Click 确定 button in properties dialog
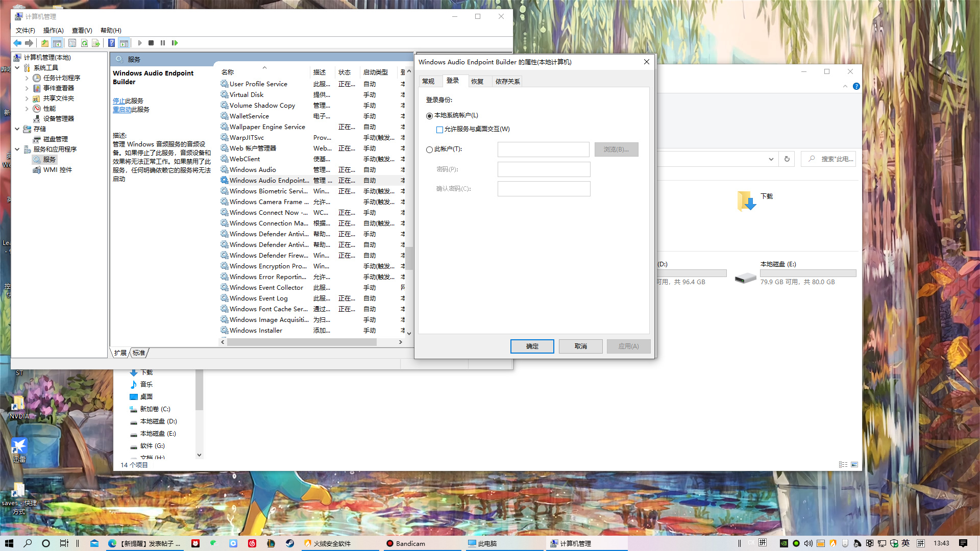Viewport: 980px width, 551px height. pos(532,346)
